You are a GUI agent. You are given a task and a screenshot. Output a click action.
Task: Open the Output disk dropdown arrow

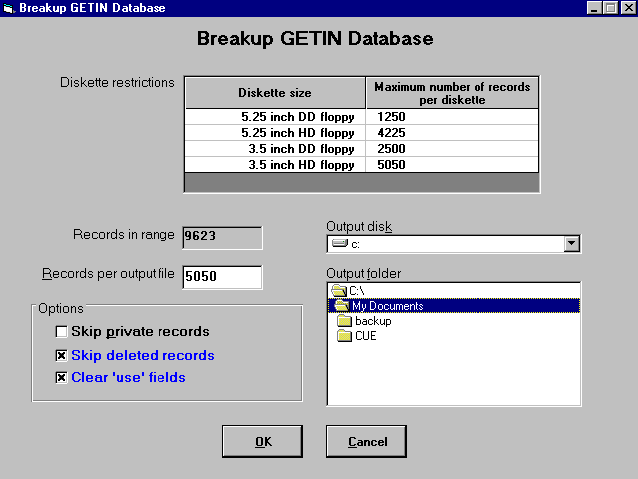572,244
